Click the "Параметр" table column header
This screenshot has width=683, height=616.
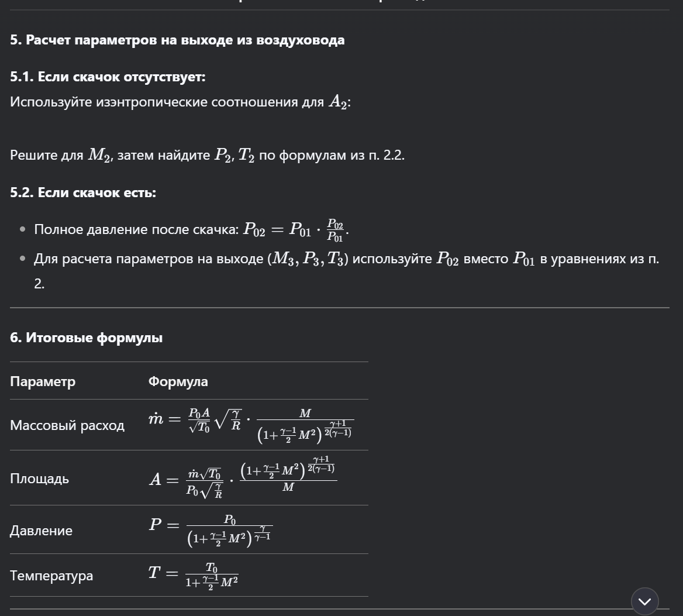[x=43, y=381]
